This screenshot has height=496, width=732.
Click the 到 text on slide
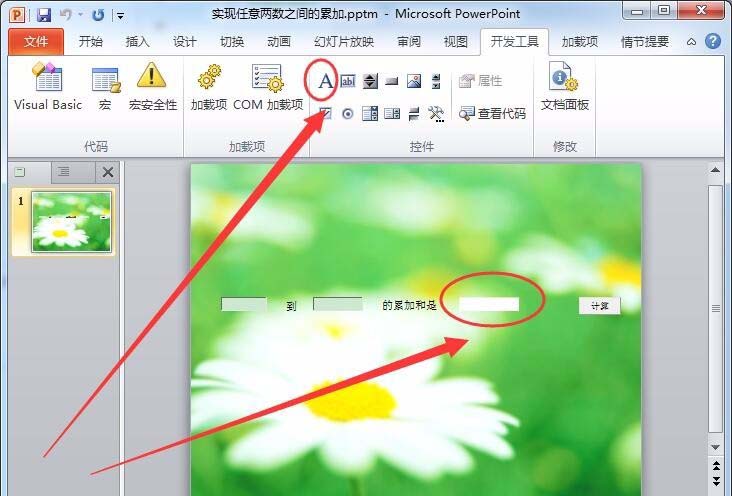click(291, 306)
